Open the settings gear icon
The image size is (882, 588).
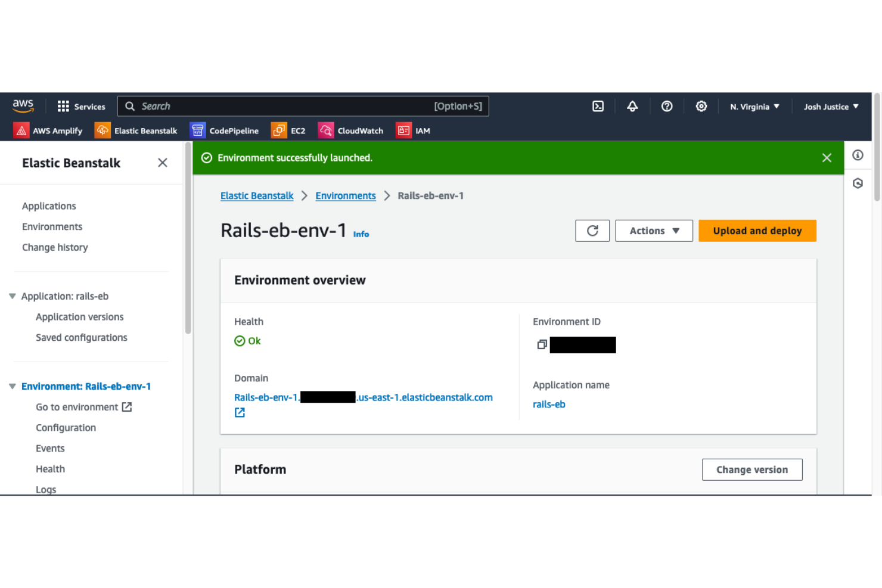[701, 106]
